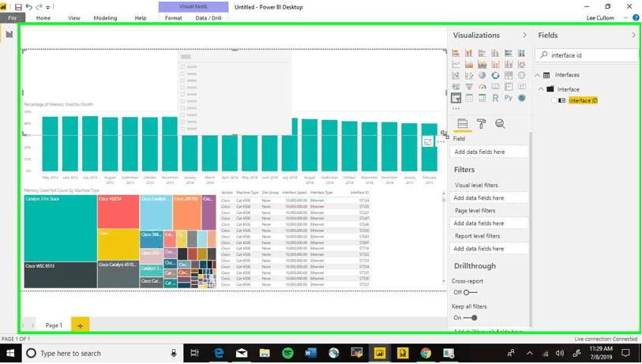This screenshot has width=642, height=364.
Task: Select the scatter chart visual
Action: [x=469, y=75]
